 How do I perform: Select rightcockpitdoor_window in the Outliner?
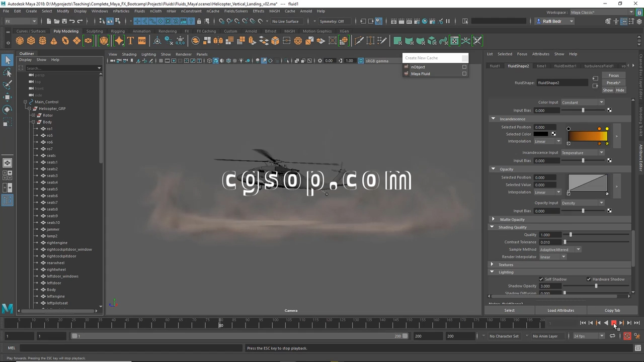69,249
